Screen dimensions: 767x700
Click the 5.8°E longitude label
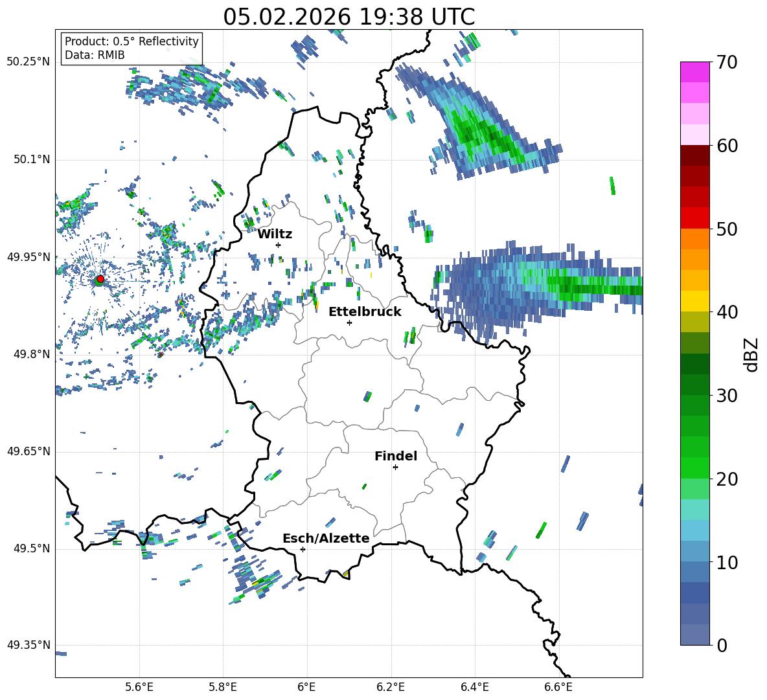click(x=223, y=687)
